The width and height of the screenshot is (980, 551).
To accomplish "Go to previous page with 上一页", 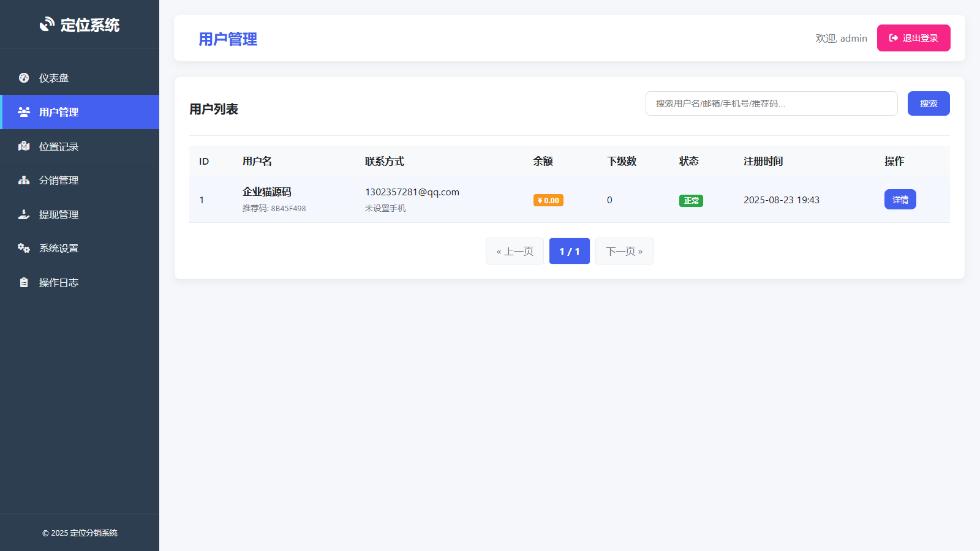I will (x=514, y=251).
